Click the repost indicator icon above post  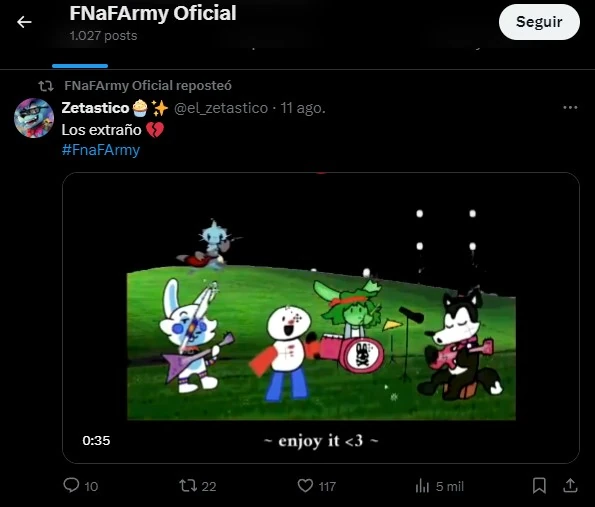point(46,86)
